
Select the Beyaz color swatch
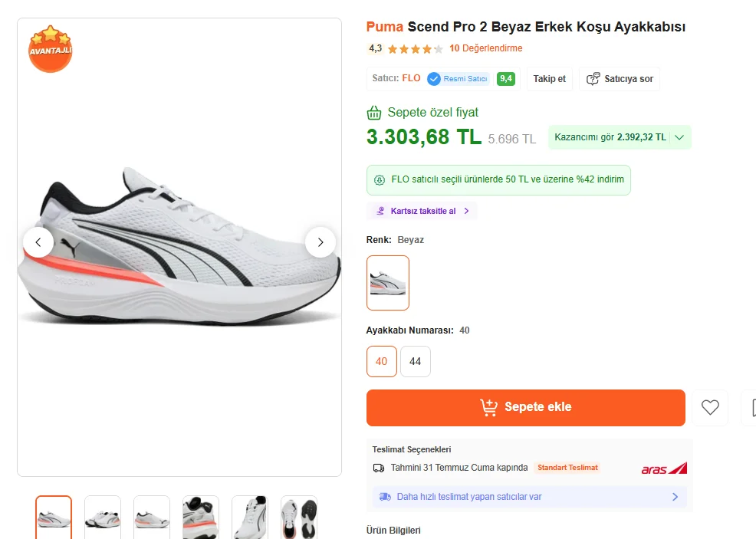388,282
